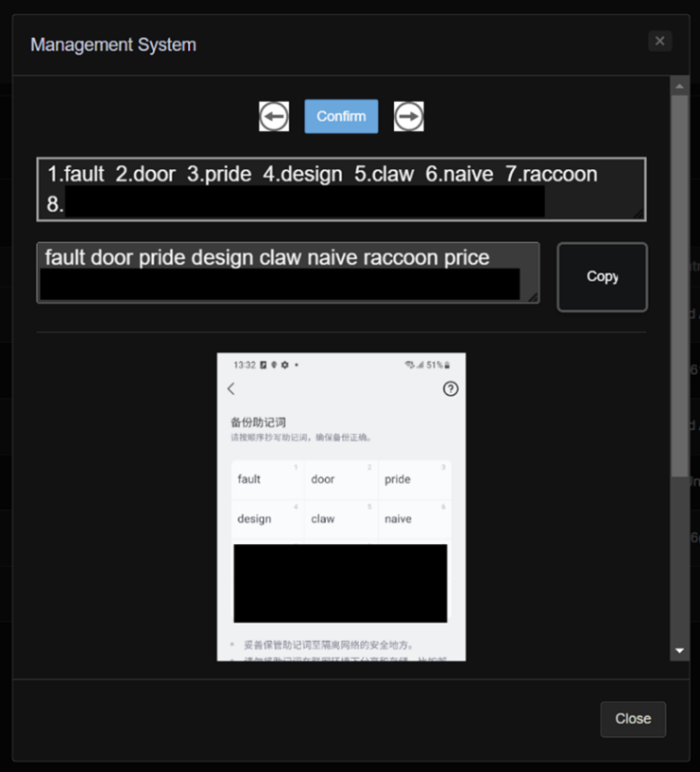
Task: Click the question mark help icon in phone screenshot
Action: (451, 388)
